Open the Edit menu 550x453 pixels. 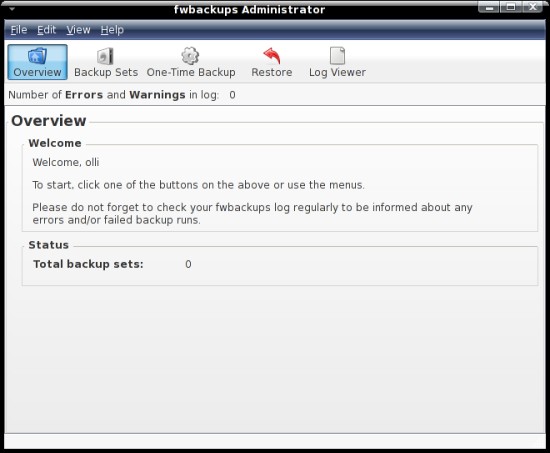point(46,30)
